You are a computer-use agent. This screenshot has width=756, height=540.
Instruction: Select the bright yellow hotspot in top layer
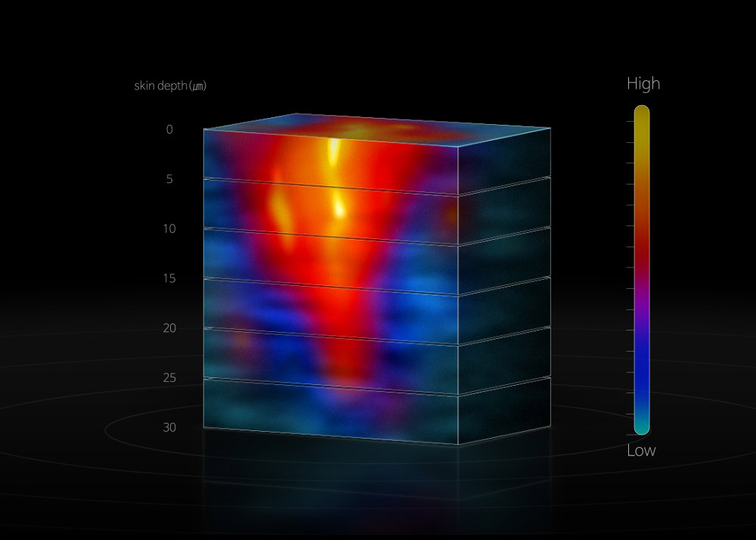click(333, 154)
